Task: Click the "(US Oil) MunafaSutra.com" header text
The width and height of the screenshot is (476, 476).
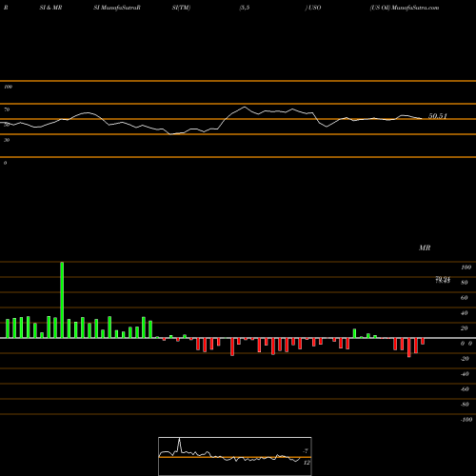Action: pos(405,8)
